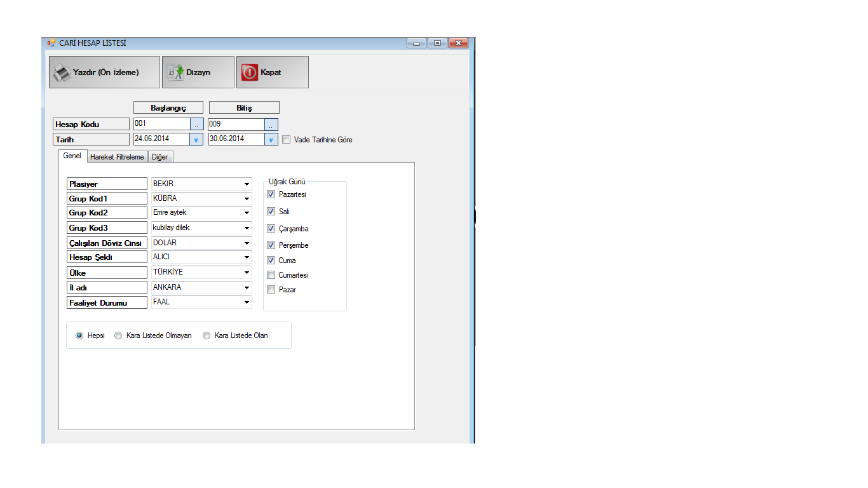Image resolution: width=868 pixels, height=488 pixels.
Task: Switch to the Hareket Filtreleme tab
Action: (117, 157)
